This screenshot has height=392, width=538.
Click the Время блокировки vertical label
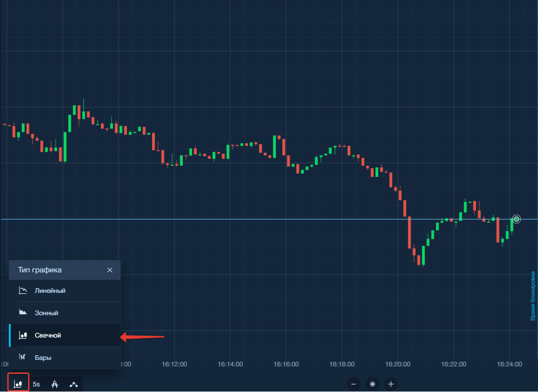(x=533, y=296)
